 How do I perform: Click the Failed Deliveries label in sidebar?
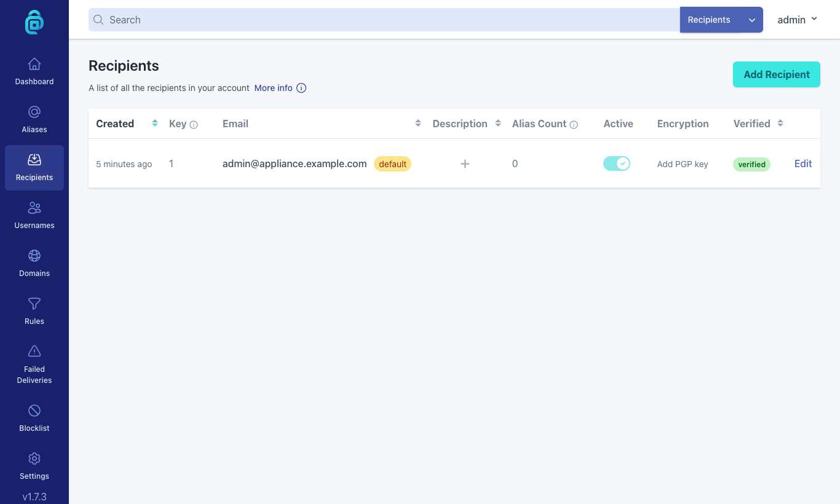34,375
